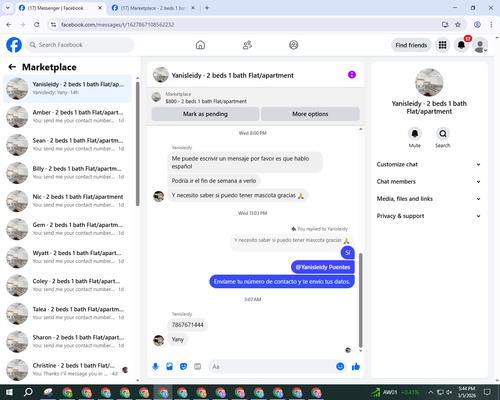Mute this conversation with the bell
The width and height of the screenshot is (500, 400).
pyautogui.click(x=414, y=134)
